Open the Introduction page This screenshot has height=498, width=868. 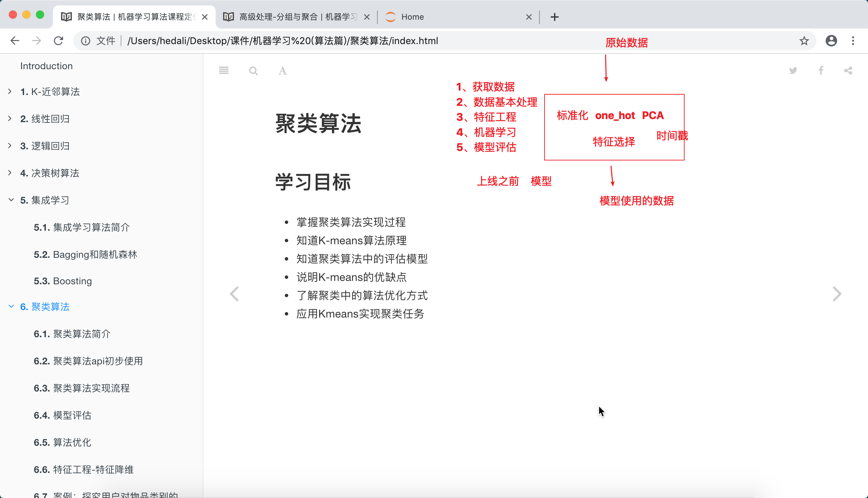[46, 66]
